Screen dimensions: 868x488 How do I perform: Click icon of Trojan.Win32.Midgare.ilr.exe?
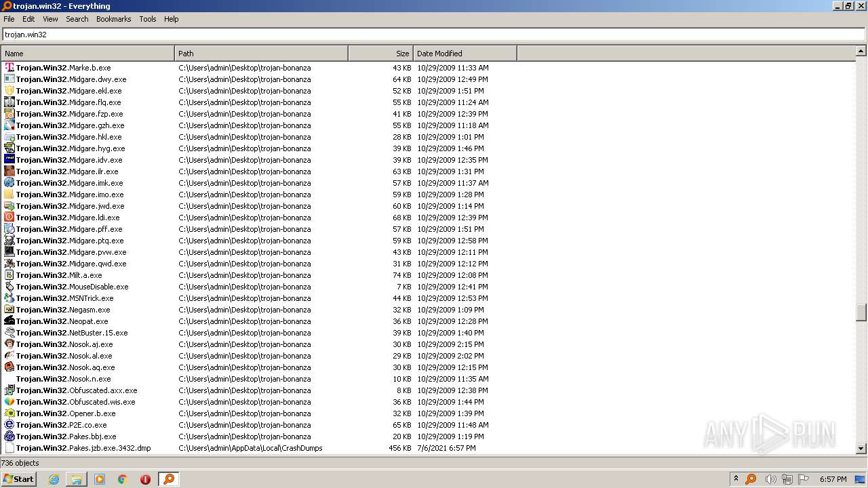coord(9,171)
